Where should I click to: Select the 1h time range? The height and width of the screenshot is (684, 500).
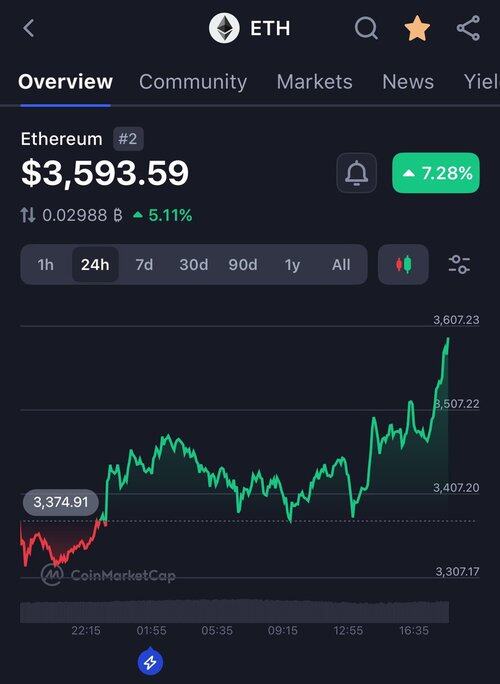(x=45, y=264)
